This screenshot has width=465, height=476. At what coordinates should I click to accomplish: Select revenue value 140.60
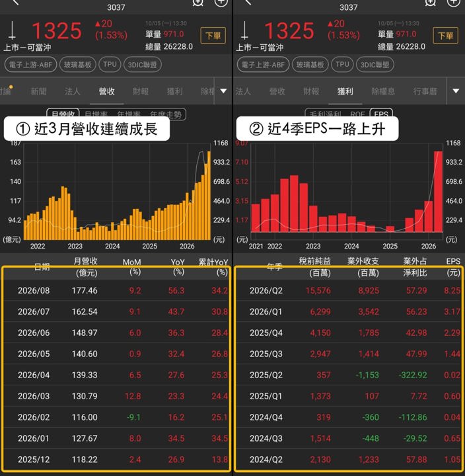click(85, 354)
